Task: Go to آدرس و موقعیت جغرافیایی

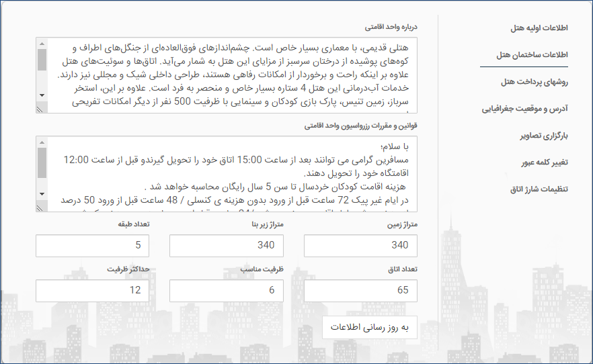Action: coord(524,109)
